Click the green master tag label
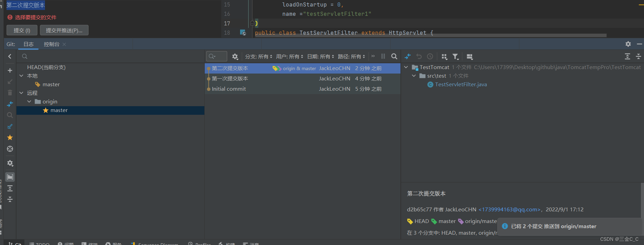Viewport: 644px width, 245px height. pyautogui.click(x=443, y=221)
